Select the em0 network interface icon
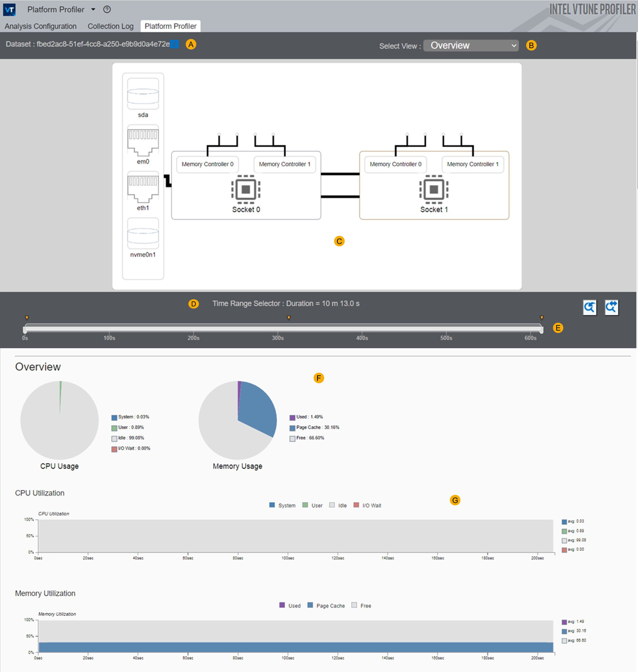 (143, 140)
